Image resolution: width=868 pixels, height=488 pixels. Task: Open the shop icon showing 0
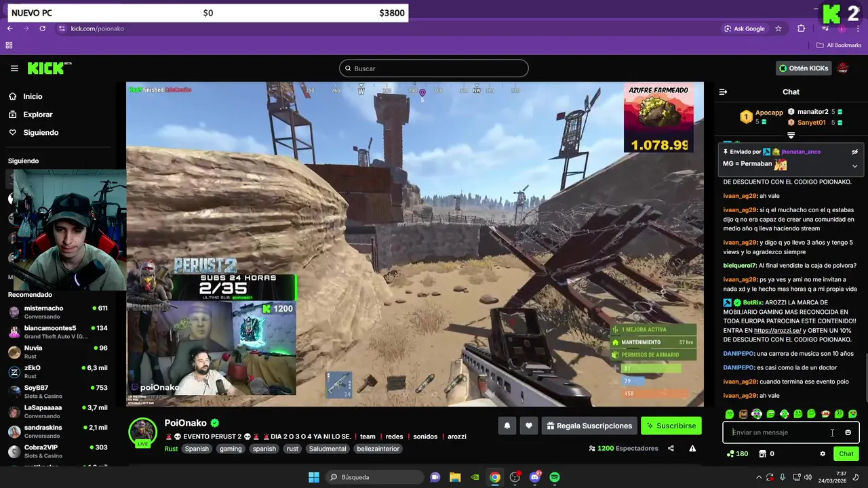(766, 454)
